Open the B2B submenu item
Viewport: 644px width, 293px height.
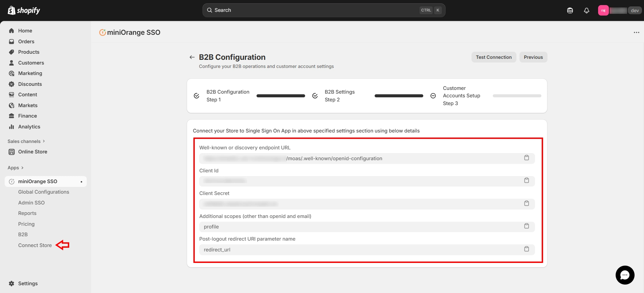[x=23, y=235]
